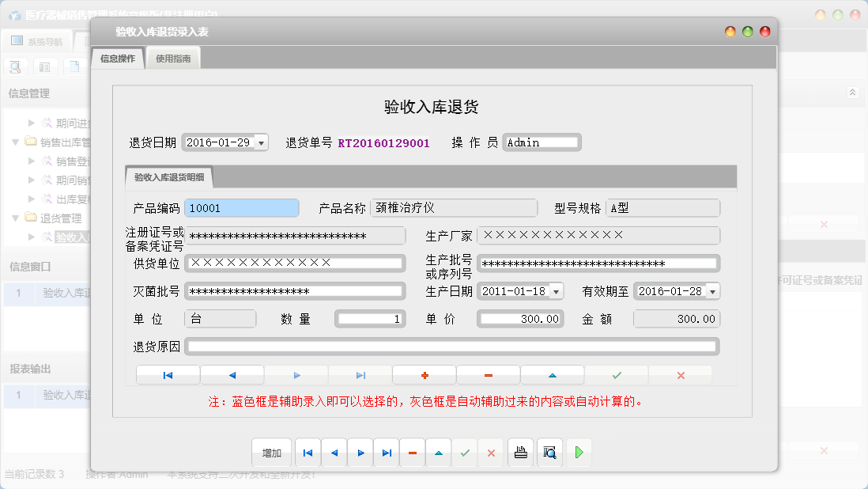Delete the detail row with the minus icon
868x489 pixels.
488,373
